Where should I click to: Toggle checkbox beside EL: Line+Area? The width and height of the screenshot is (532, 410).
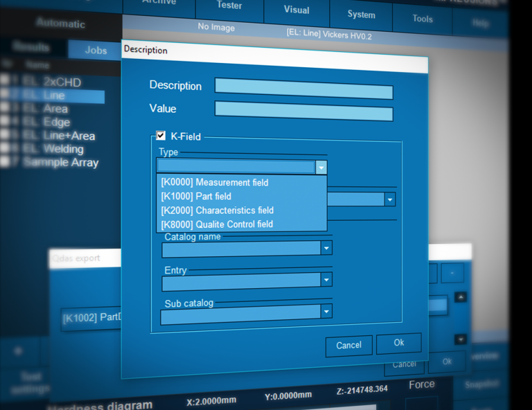tap(5, 134)
